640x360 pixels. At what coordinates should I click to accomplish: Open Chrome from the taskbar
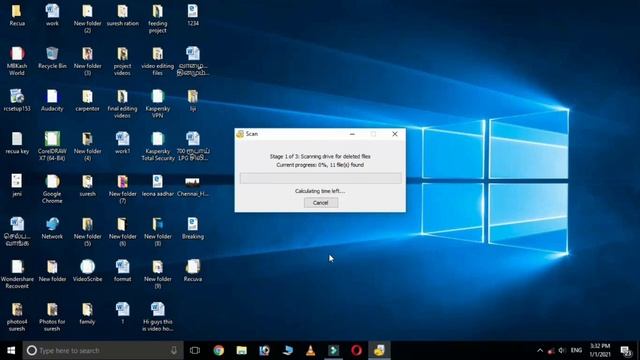pos(219,350)
